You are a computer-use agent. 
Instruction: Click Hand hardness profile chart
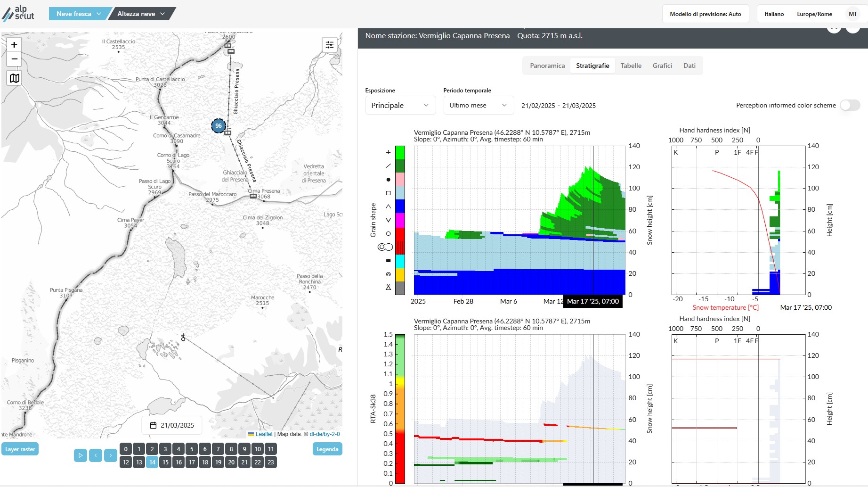(x=738, y=220)
